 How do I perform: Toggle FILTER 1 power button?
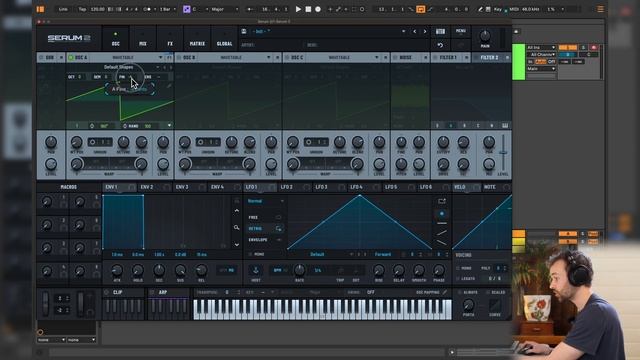435,58
